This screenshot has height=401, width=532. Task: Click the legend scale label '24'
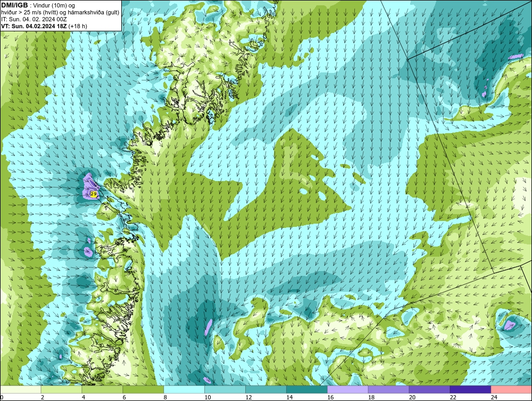tap(494, 397)
